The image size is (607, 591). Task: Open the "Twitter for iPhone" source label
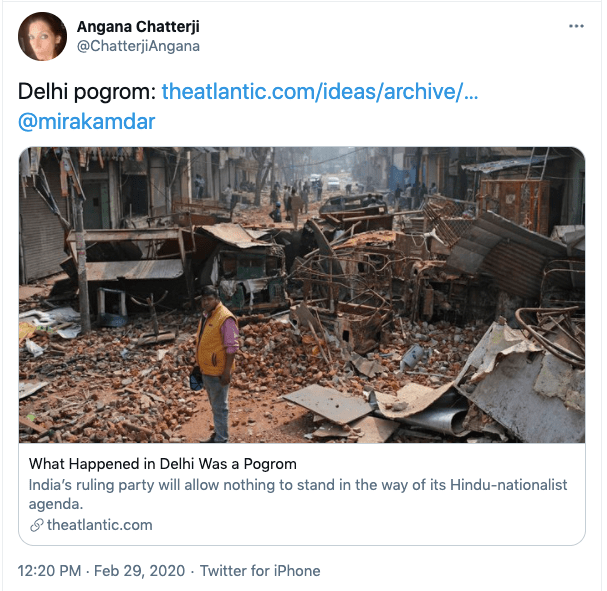260,571
